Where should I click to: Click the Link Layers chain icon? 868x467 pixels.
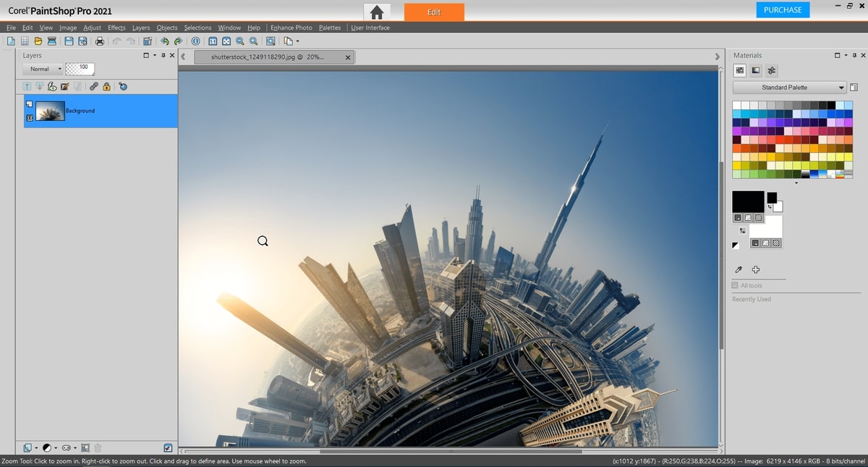tap(93, 86)
